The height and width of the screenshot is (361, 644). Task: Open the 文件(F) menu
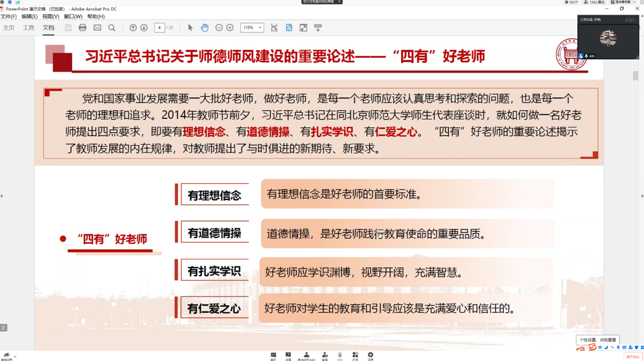coord(9,16)
